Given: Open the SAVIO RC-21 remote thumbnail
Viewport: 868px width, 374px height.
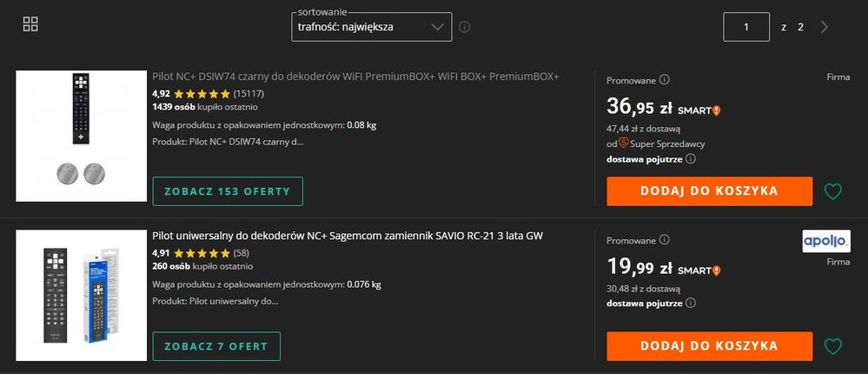Looking at the screenshot, I should click(82, 294).
